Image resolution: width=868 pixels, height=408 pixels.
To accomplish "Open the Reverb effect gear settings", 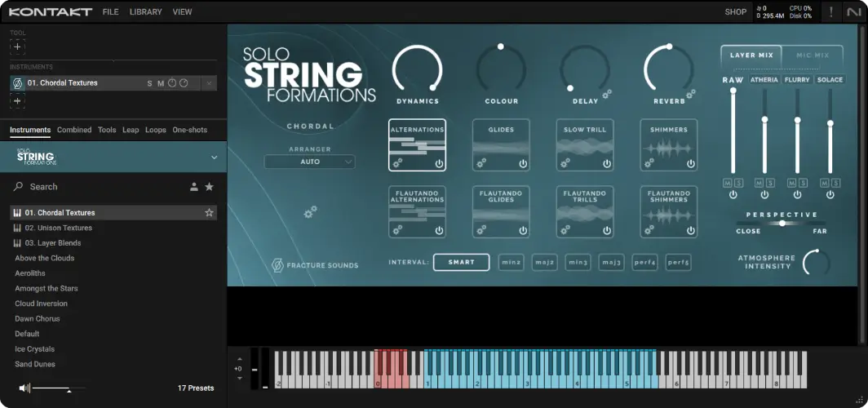I will (x=690, y=94).
